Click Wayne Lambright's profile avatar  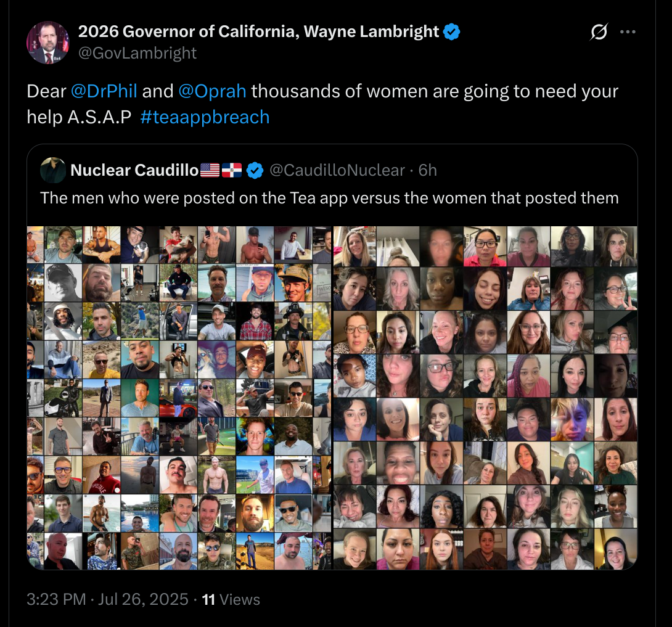48,43
